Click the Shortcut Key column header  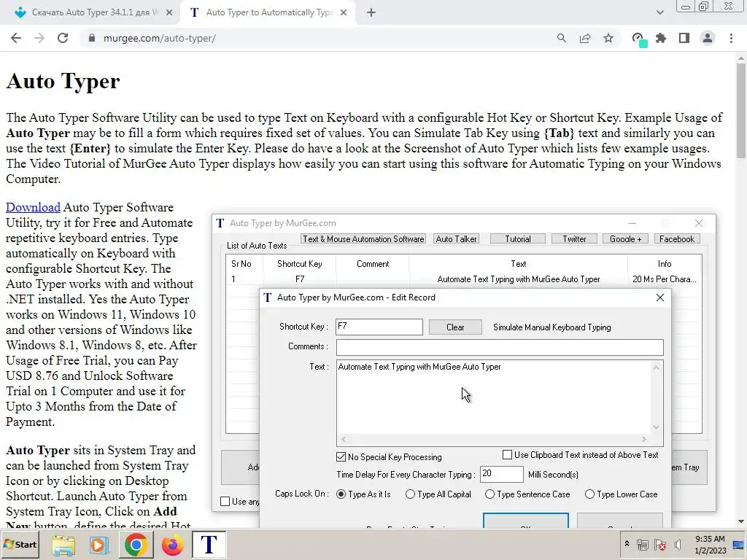point(300,264)
